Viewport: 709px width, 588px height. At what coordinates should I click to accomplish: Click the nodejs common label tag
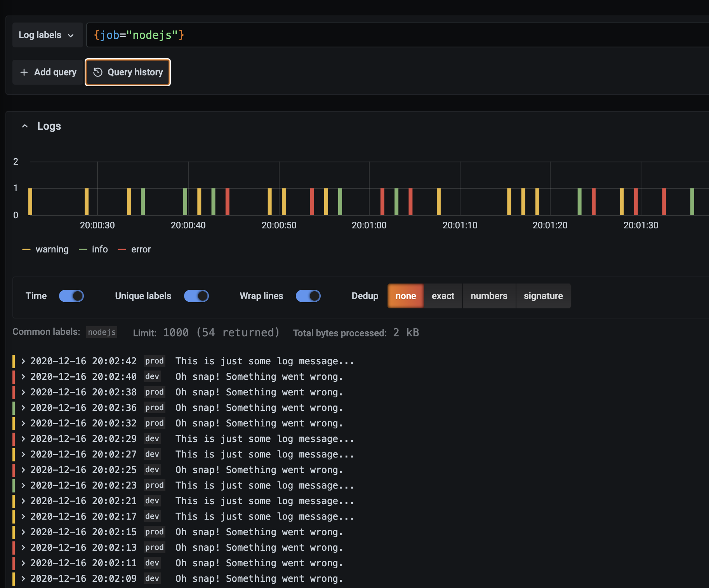(x=102, y=332)
